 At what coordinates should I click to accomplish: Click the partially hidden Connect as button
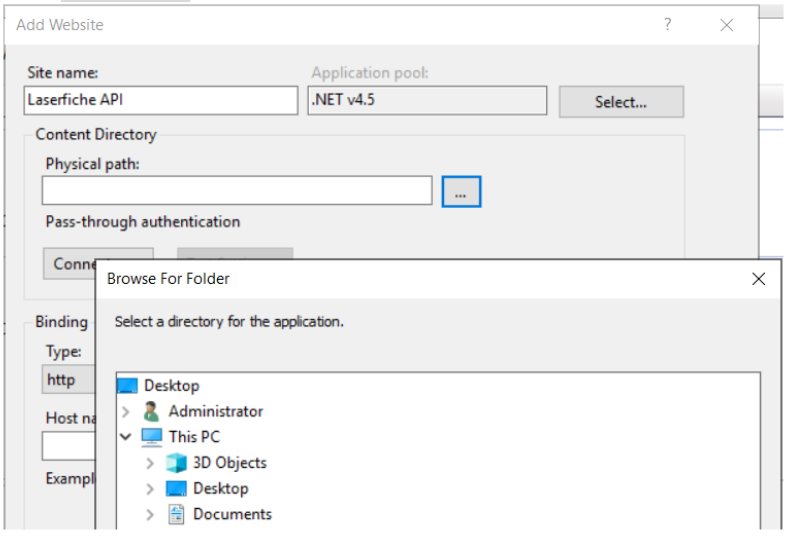(69, 263)
